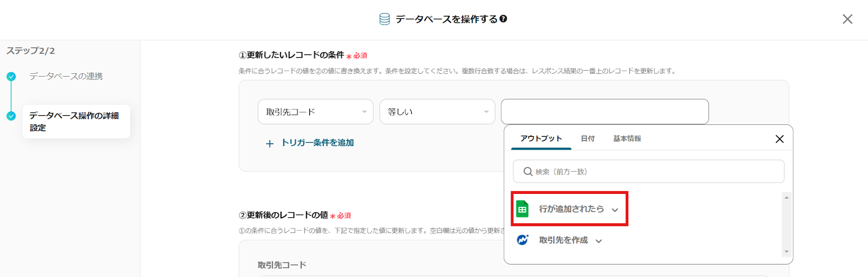Click the help question mark icon
Screen dimensions: 868x277
pos(503,19)
